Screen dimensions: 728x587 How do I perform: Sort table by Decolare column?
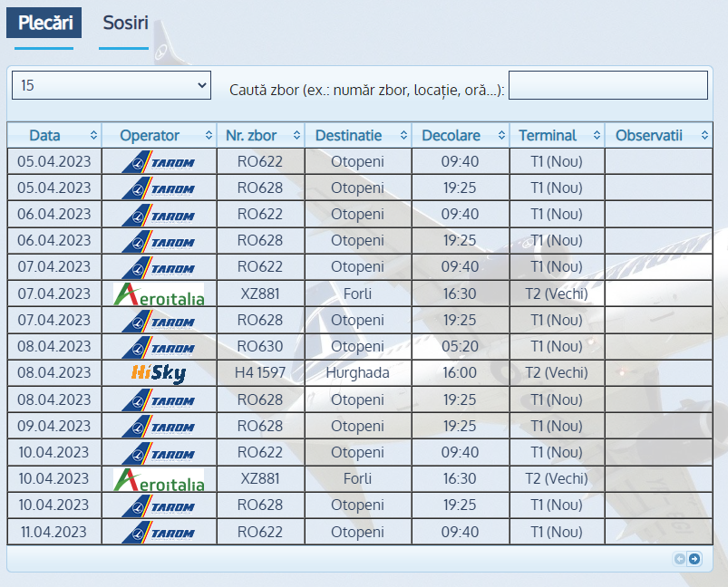pyautogui.click(x=460, y=136)
